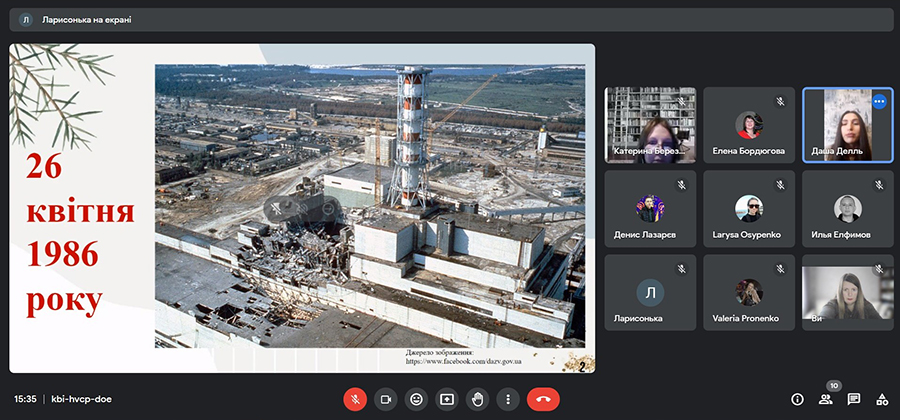Select Катерина Береза's video tile
The width and height of the screenshot is (900, 420).
coord(650,125)
